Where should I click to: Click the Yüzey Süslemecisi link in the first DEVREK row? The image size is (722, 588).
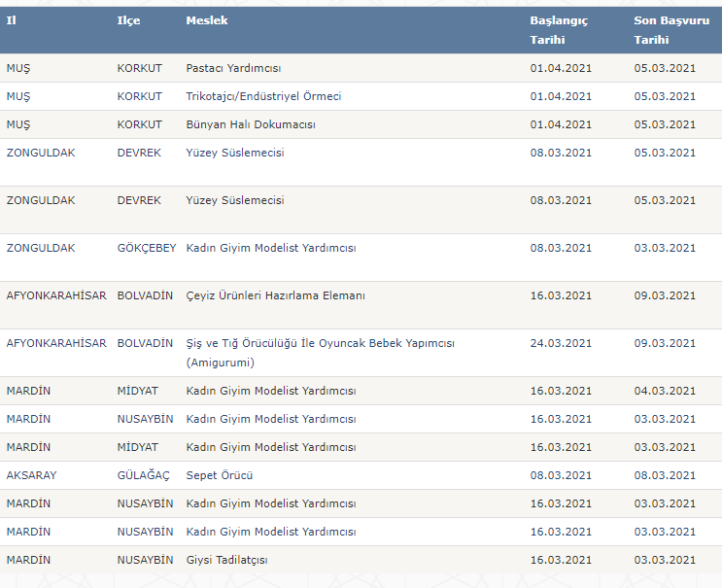click(x=235, y=153)
